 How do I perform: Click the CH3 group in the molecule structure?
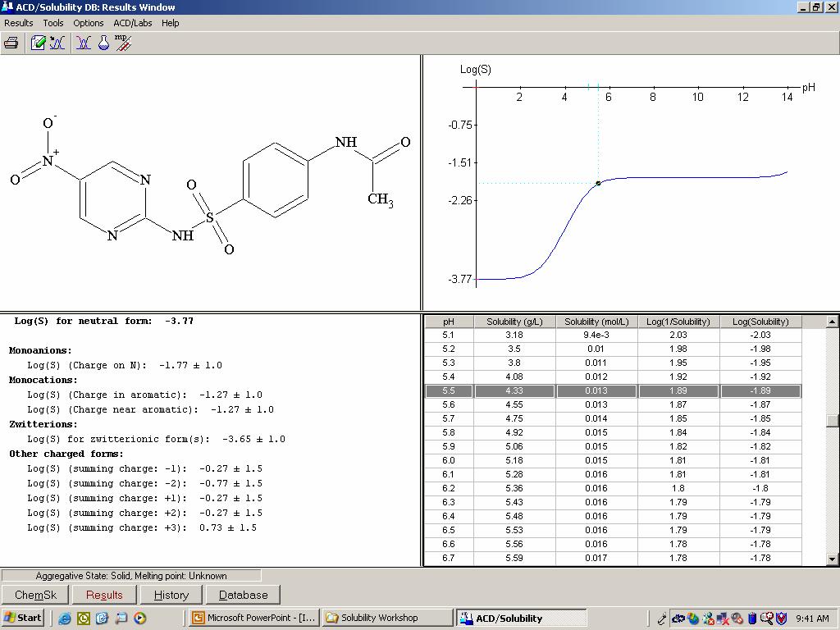point(381,200)
